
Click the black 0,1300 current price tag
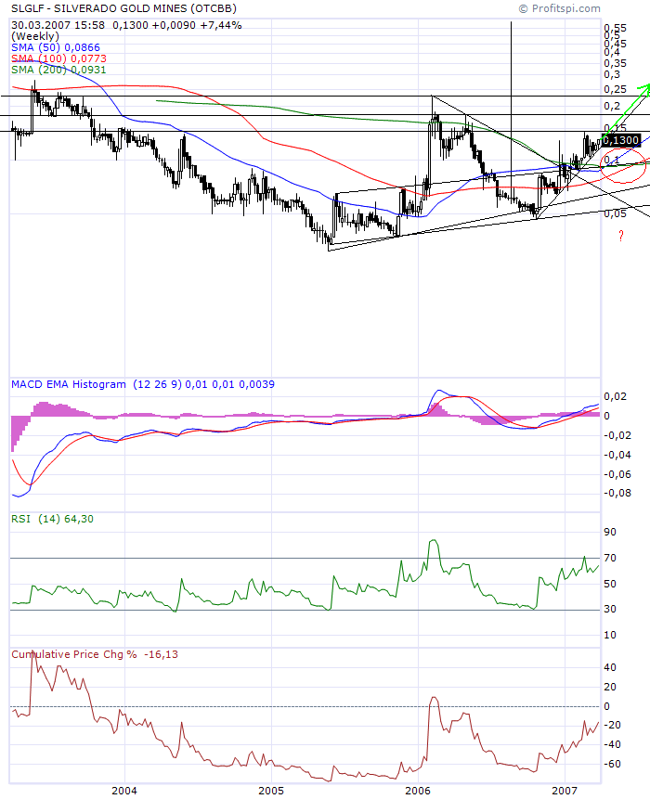pos(621,140)
